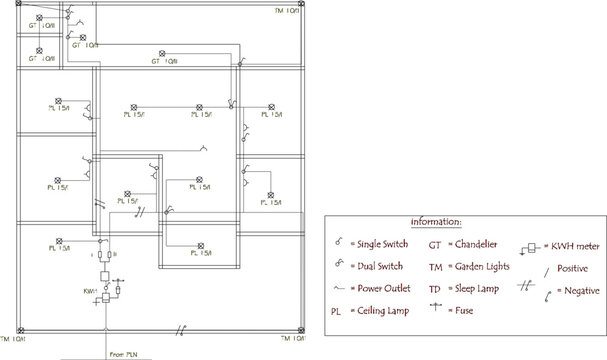The height and width of the screenshot is (360, 607).
Task: Click the chandelier lamp in the topmost left small room
Action: (x=39, y=18)
